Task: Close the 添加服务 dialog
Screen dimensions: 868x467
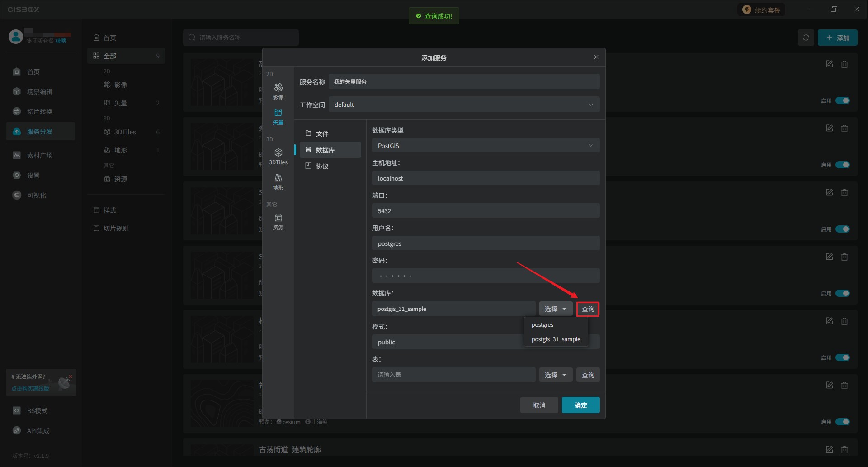Action: click(x=596, y=57)
